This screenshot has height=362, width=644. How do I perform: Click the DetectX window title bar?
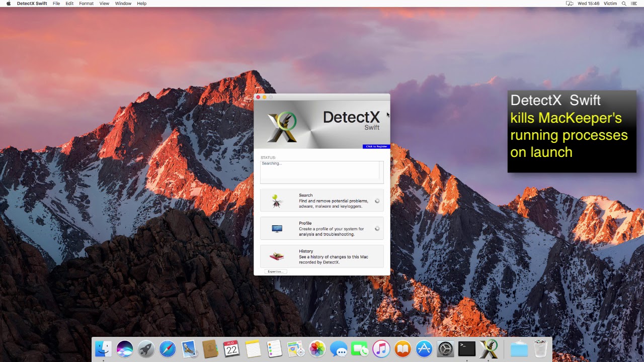click(322, 97)
